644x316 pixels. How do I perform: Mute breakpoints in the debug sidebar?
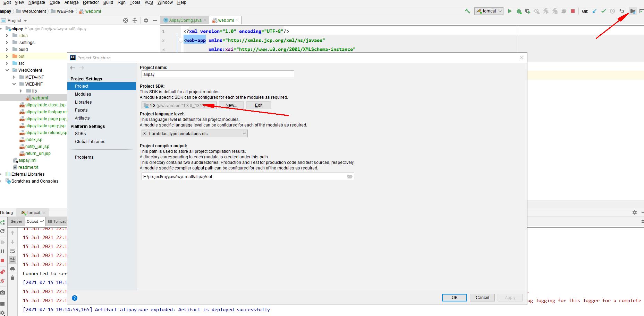pos(2,281)
